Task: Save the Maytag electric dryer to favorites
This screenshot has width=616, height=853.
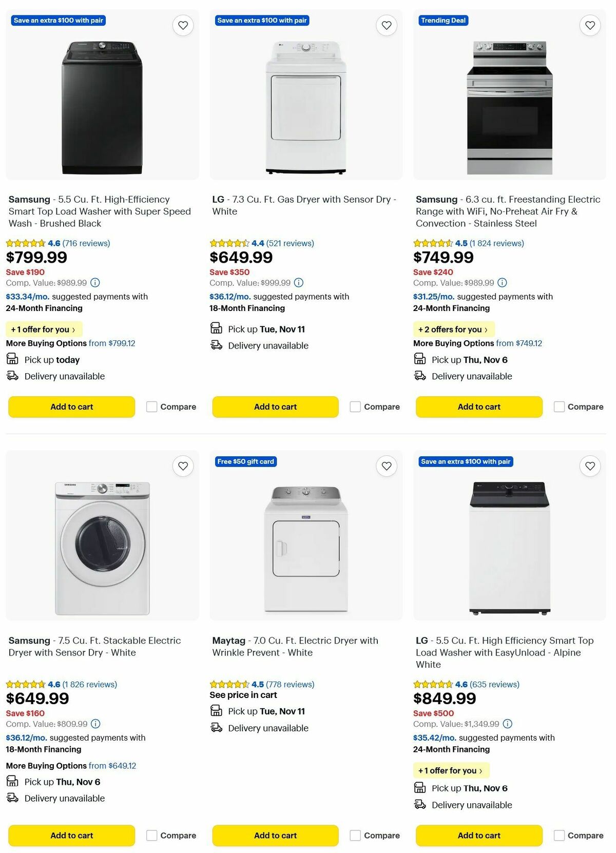Action: pos(387,466)
